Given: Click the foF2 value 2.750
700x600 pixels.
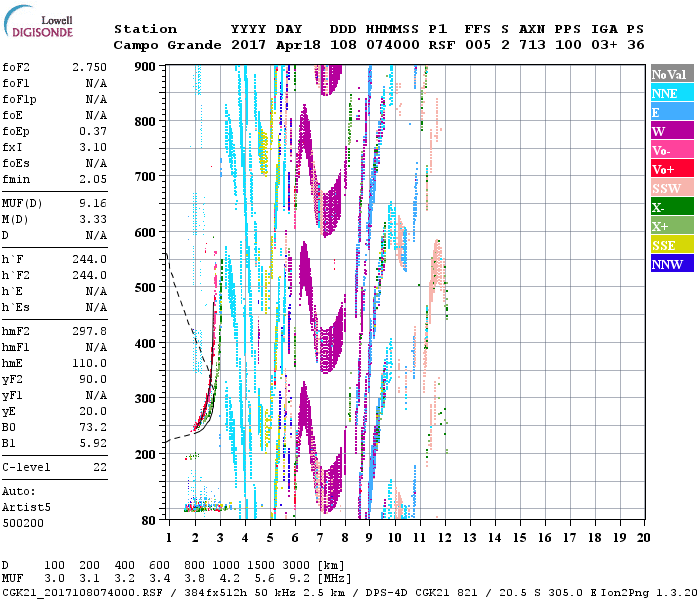Looking at the screenshot, I should [89, 67].
